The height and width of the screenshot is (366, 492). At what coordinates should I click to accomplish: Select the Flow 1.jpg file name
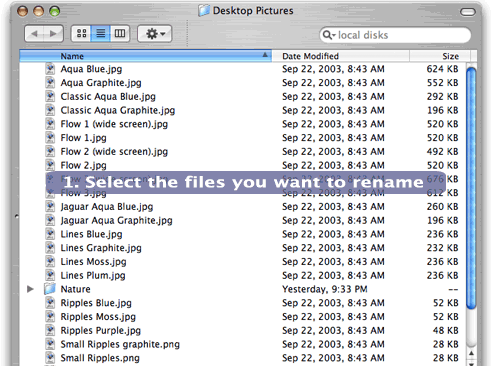pos(83,138)
